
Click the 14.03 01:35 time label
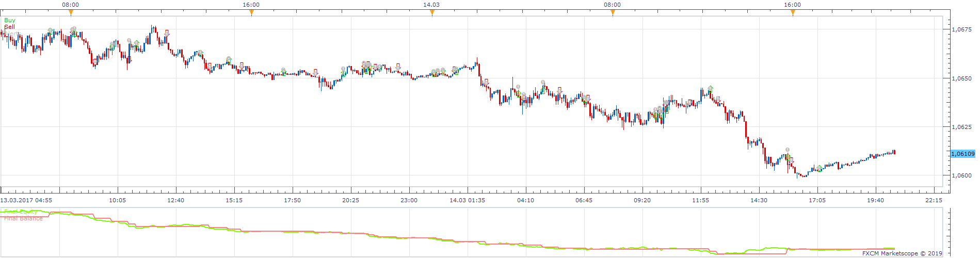(x=468, y=200)
